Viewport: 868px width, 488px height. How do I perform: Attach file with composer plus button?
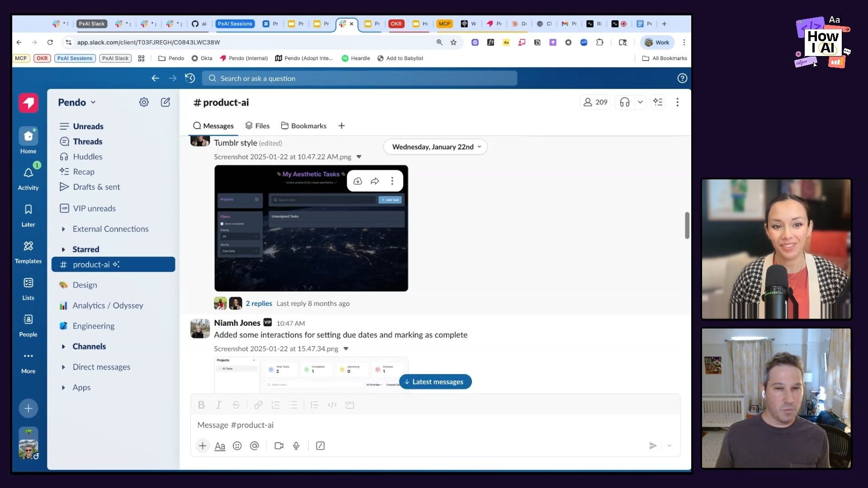203,446
